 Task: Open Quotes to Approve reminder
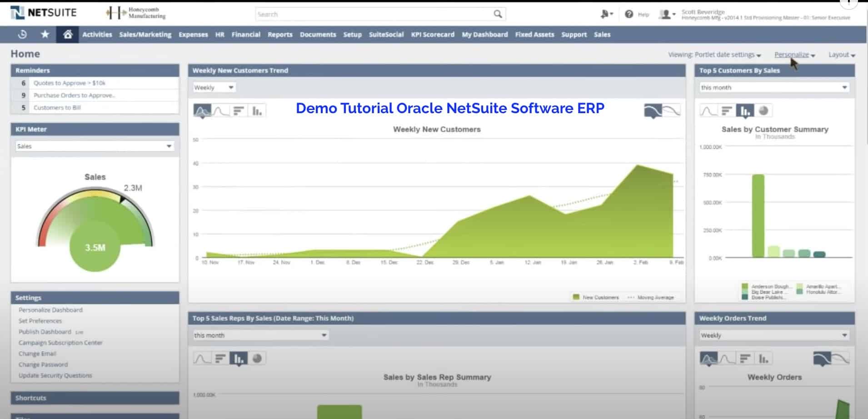pyautogui.click(x=70, y=83)
